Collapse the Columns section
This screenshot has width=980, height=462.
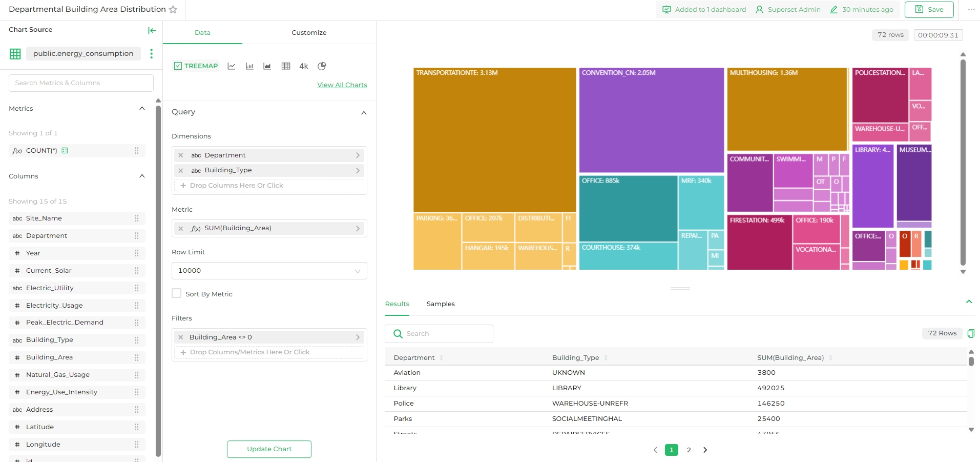pyautogui.click(x=142, y=176)
